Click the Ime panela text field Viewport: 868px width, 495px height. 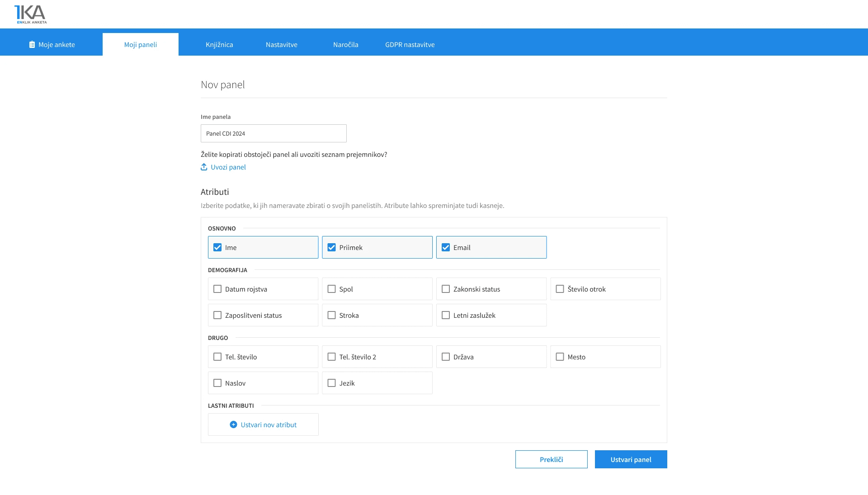(x=274, y=133)
